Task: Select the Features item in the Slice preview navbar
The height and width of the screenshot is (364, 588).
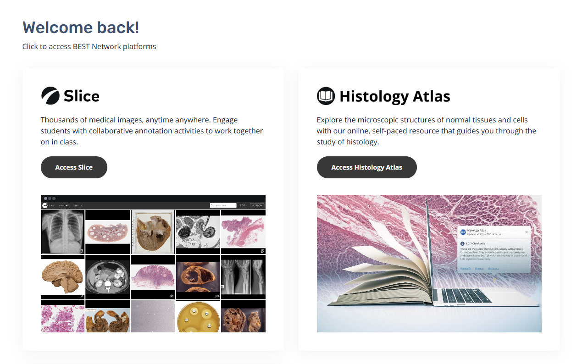Action: point(65,205)
